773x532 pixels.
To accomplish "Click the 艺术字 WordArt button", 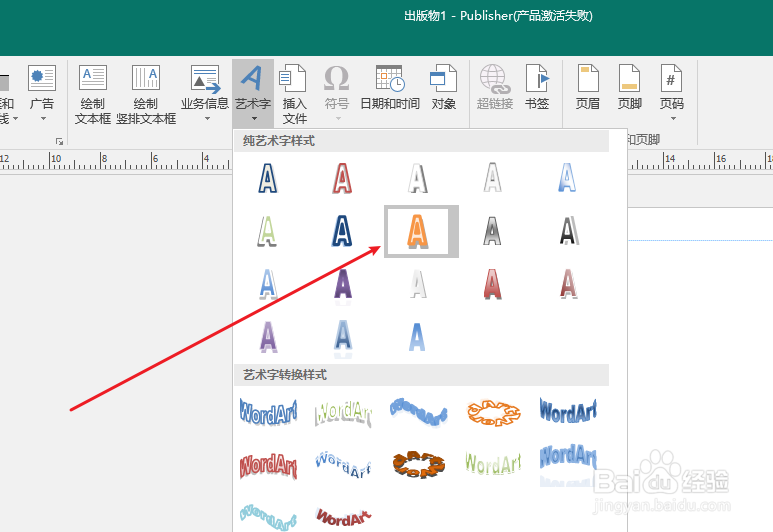I will pos(253,93).
